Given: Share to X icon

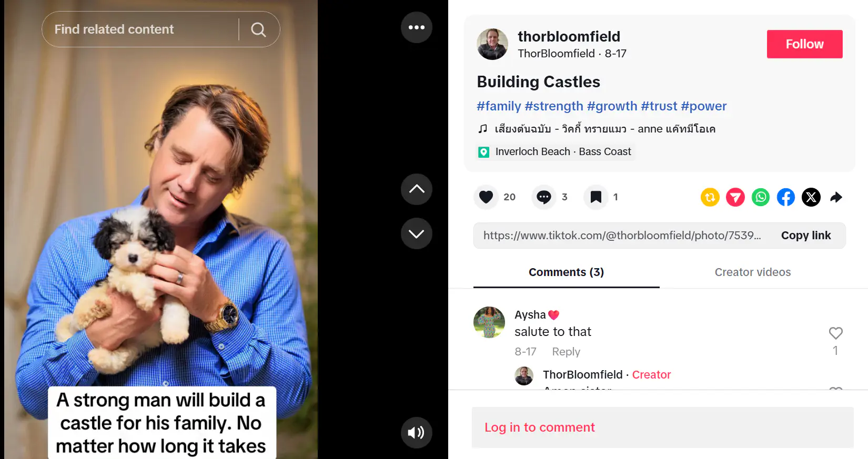Looking at the screenshot, I should (x=811, y=197).
